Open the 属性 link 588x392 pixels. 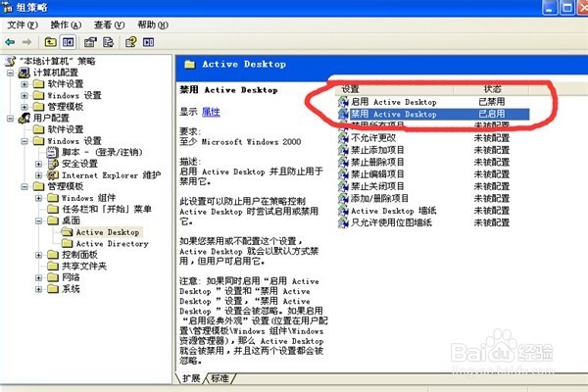[x=211, y=112]
